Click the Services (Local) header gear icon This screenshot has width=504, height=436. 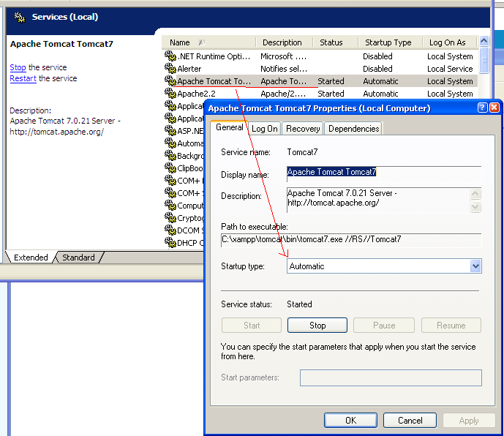[x=20, y=17]
